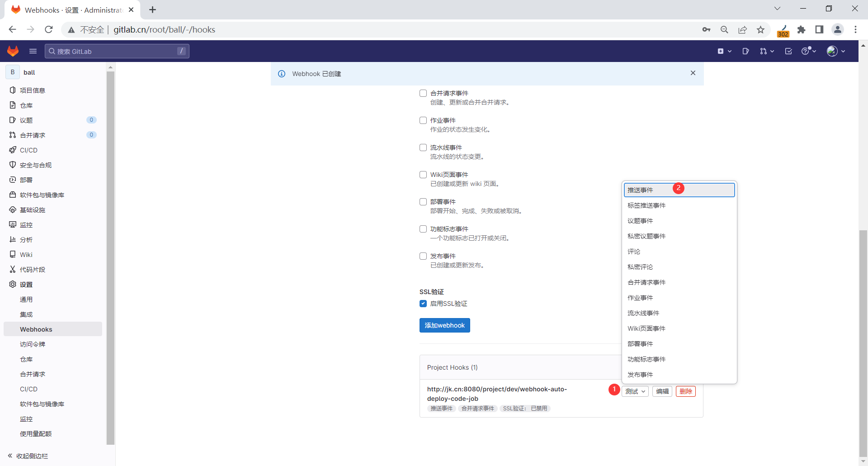
Task: Open the issues icon in top navbar
Action: [x=745, y=51]
